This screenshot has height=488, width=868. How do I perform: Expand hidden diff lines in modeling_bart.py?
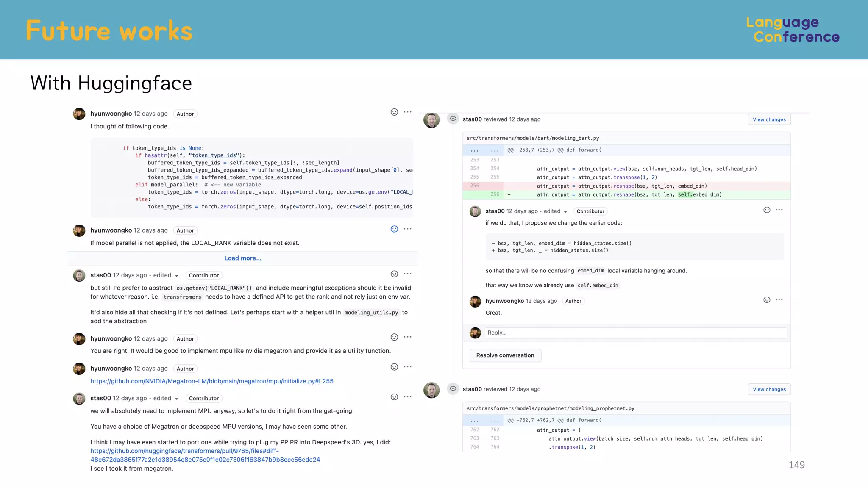point(475,150)
